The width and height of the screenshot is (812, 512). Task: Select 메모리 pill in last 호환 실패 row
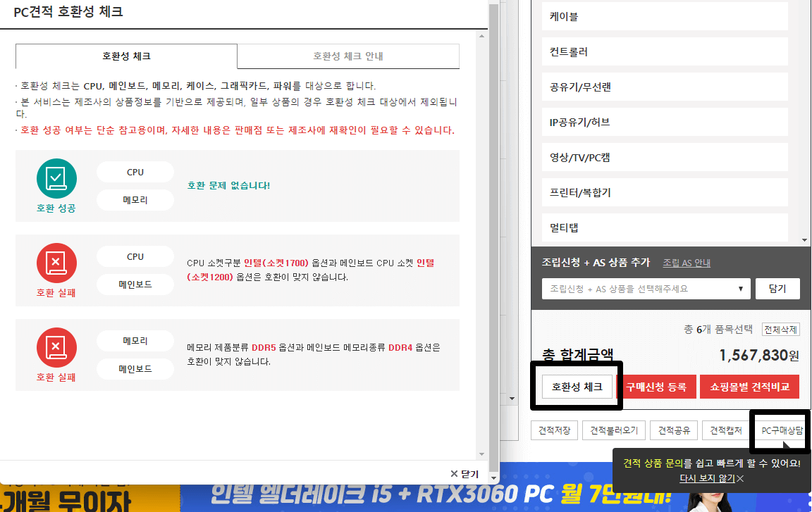(135, 341)
